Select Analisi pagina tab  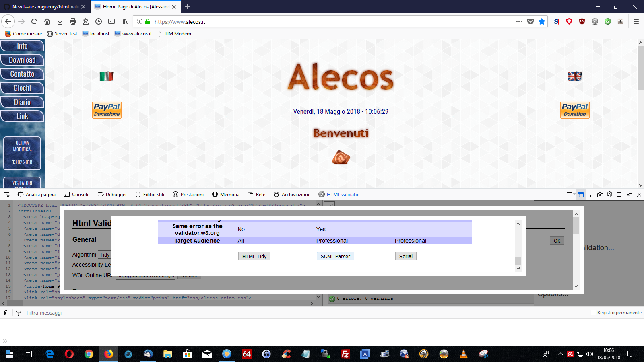click(37, 195)
